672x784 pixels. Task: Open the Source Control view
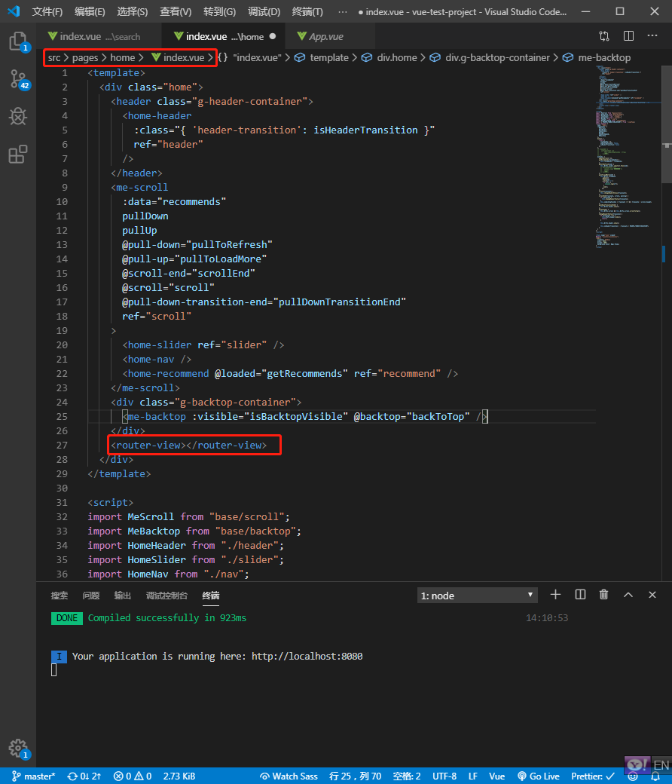pyautogui.click(x=18, y=79)
